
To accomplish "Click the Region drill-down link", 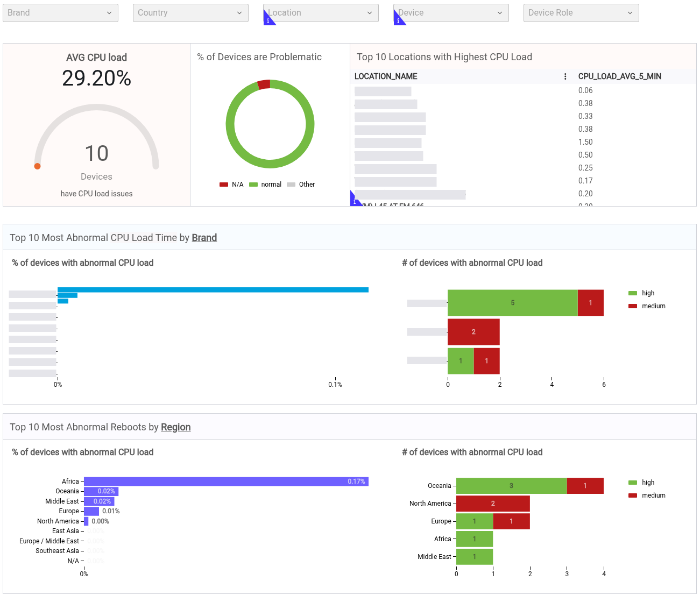I will [176, 427].
